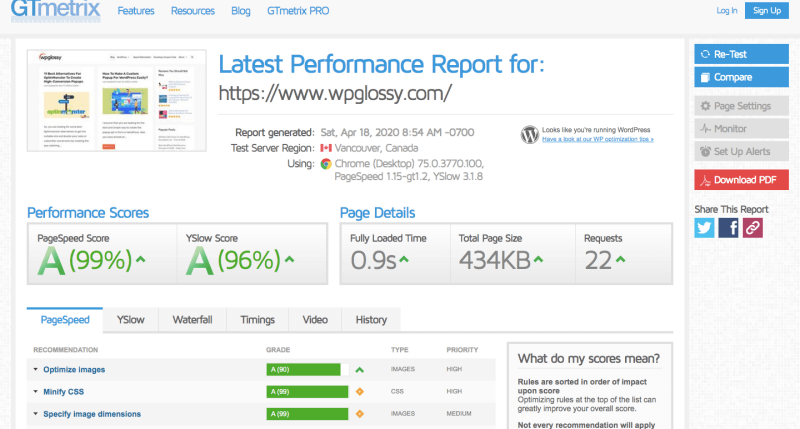This screenshot has width=800, height=429.
Task: Click the wpglossy site screenshot thumbnail
Action: pyautogui.click(x=117, y=100)
